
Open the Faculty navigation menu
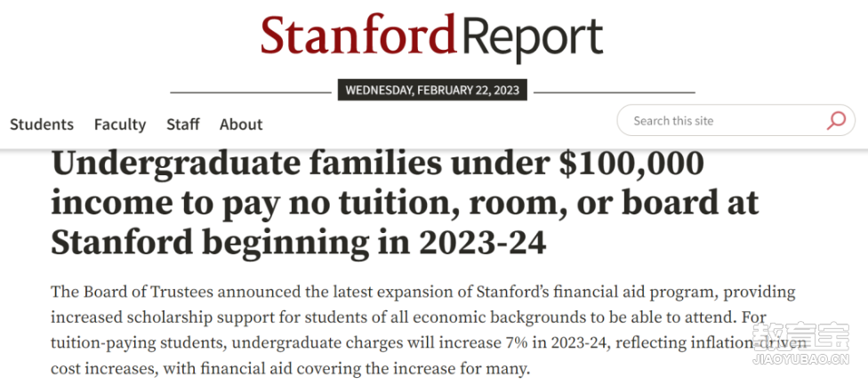pyautogui.click(x=120, y=124)
